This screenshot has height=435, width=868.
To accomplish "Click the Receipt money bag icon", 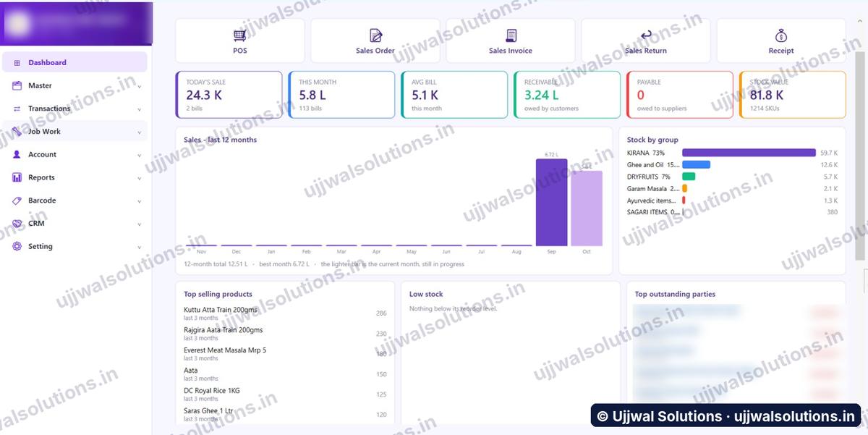I will pos(781,35).
